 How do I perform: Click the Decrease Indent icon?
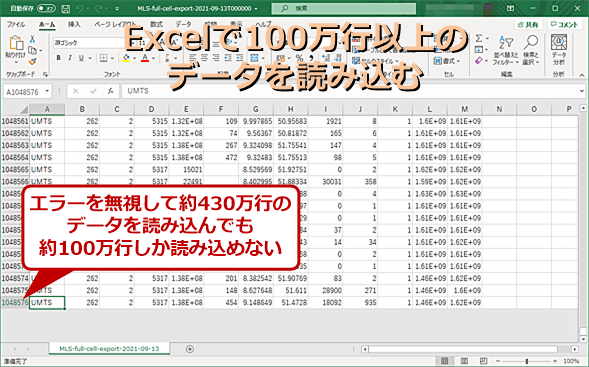pyautogui.click(x=228, y=58)
